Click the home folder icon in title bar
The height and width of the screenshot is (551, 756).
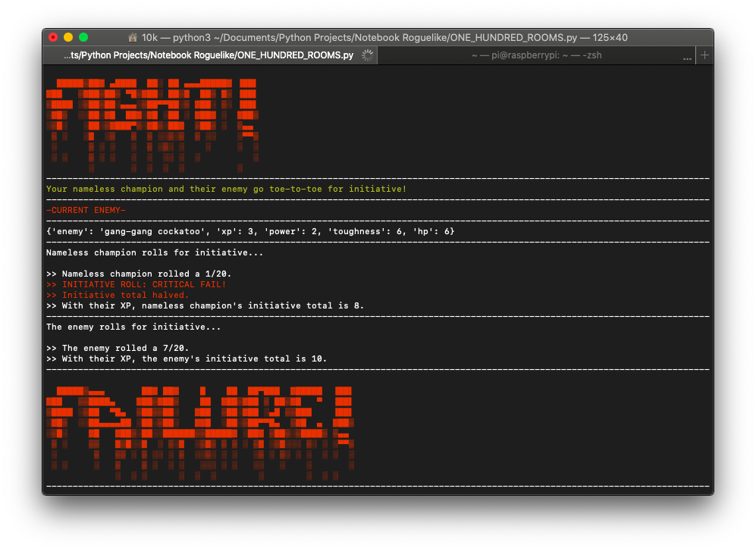point(133,37)
